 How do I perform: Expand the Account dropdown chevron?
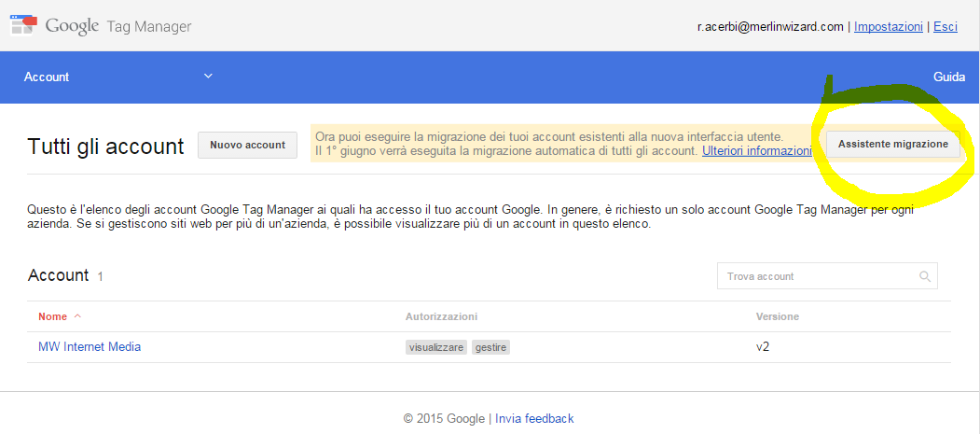(x=208, y=77)
